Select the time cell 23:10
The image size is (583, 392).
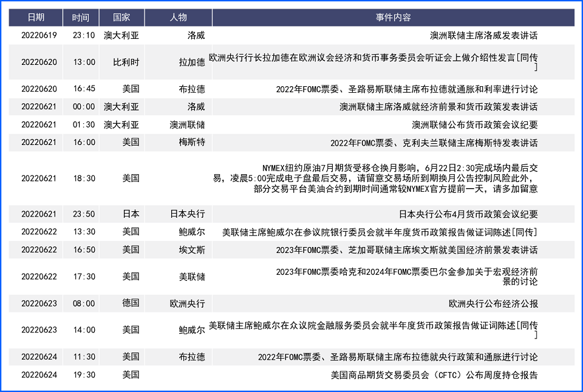(x=84, y=35)
